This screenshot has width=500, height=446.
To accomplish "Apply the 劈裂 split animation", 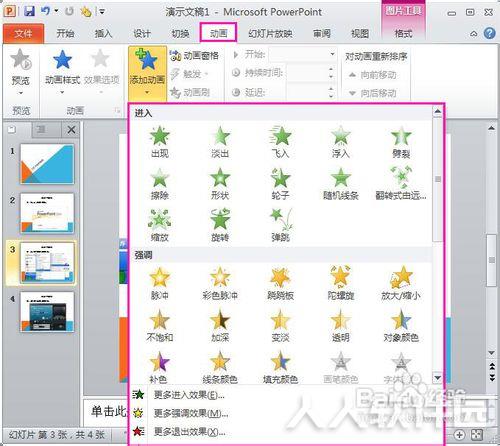I will (x=401, y=142).
